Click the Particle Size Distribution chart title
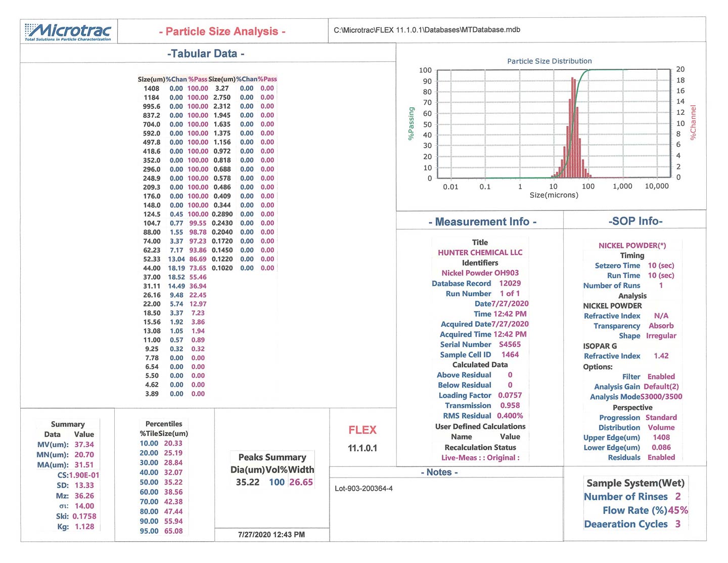The image size is (728, 563). pyautogui.click(x=549, y=61)
